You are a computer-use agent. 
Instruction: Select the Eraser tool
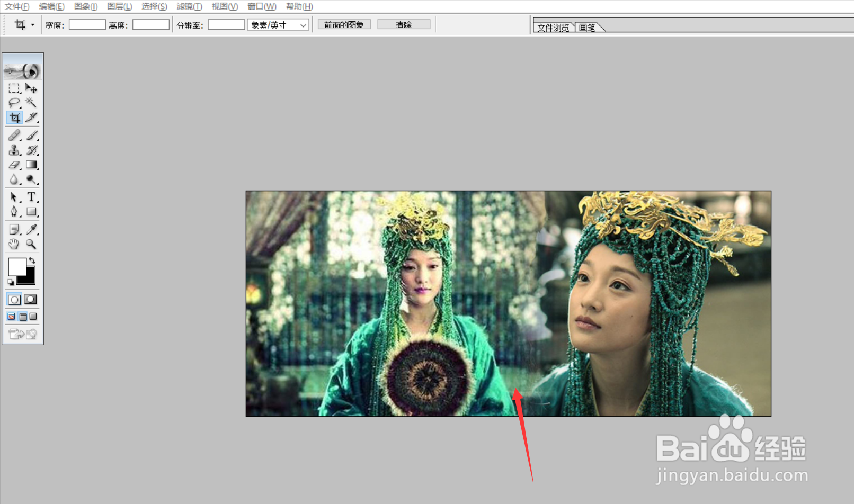tap(14, 165)
